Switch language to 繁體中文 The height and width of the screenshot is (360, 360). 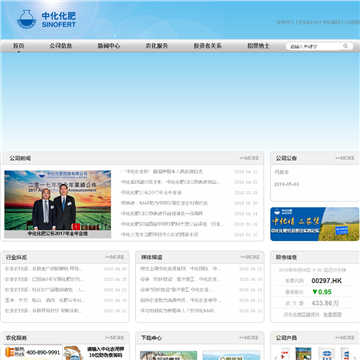tap(285, 22)
